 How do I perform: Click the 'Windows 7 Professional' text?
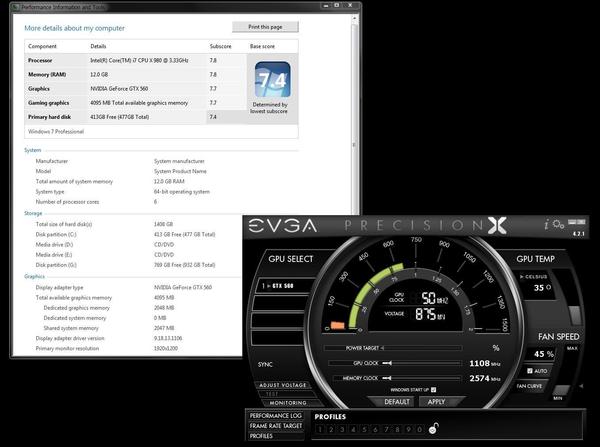tap(56, 132)
